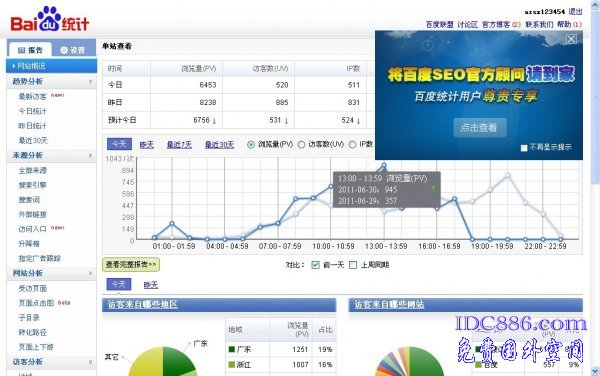Click the 点击查看 button in popup
Viewport: 600px width, 376px height.
pyautogui.click(x=480, y=128)
